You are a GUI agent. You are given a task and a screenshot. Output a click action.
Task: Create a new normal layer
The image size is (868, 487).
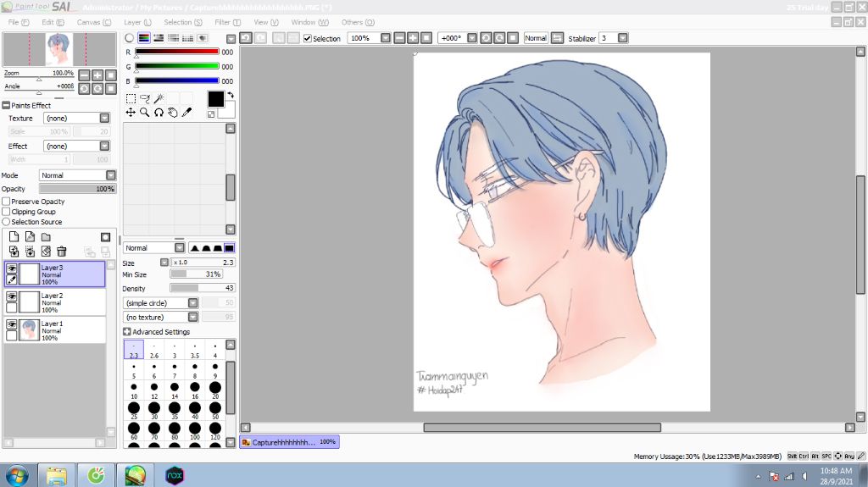(x=14, y=237)
